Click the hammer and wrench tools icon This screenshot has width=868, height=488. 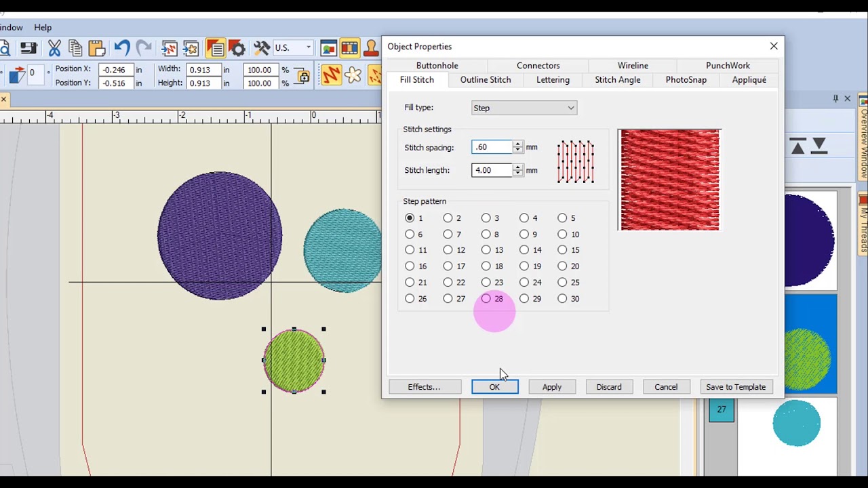(x=262, y=48)
